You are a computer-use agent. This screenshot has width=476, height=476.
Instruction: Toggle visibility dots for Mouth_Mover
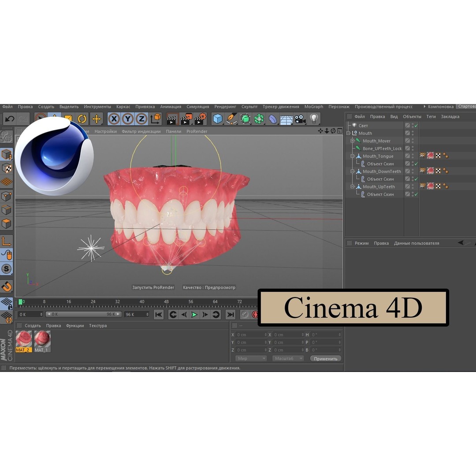(x=413, y=141)
